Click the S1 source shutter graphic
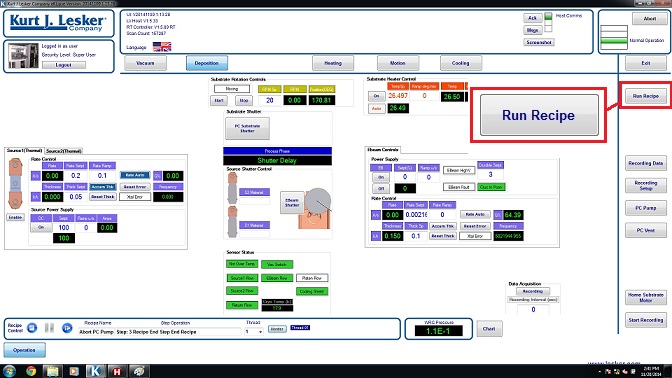672x378 pixels. pyautogui.click(x=232, y=222)
